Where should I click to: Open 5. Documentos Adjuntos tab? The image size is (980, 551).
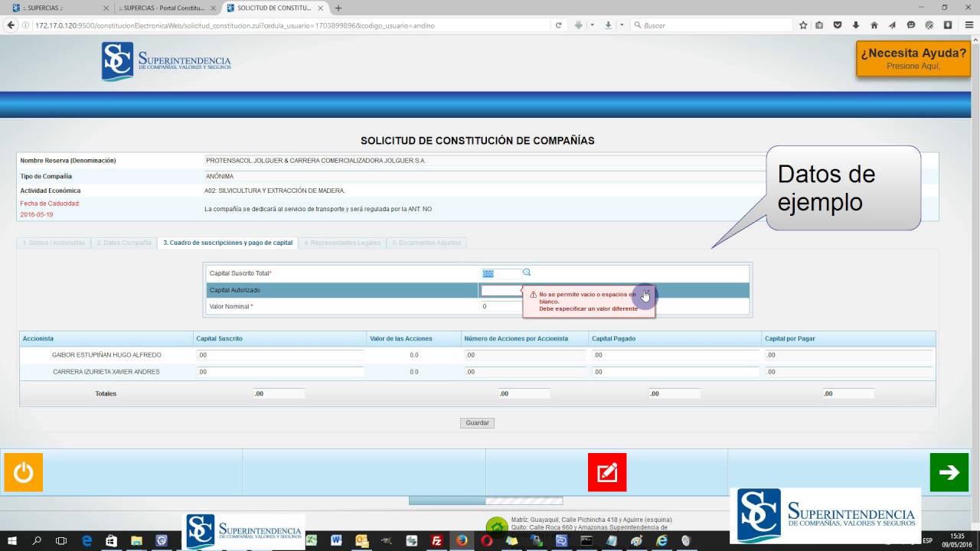coord(426,243)
